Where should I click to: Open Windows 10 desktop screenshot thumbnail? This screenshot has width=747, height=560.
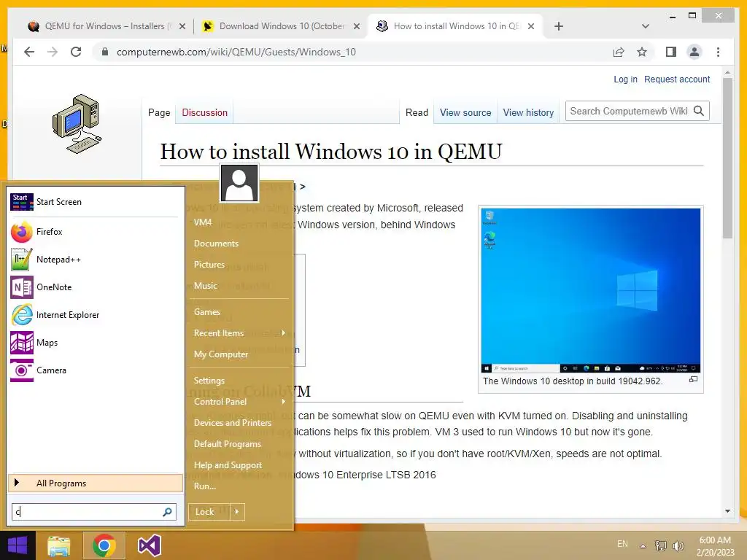[x=590, y=290]
